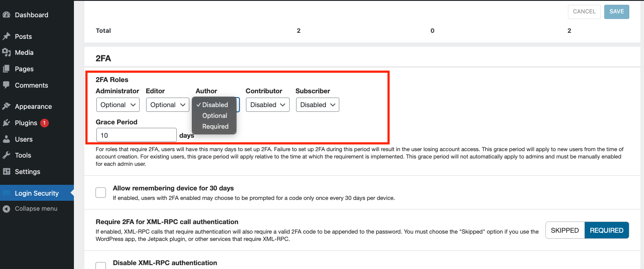This screenshot has height=269, width=644.
Task: Collapse the admin sidebar menu
Action: click(x=36, y=209)
